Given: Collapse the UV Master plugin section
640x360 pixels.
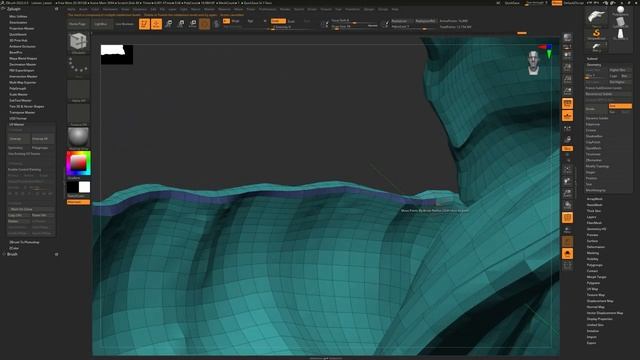Looking at the screenshot, I should point(17,124).
